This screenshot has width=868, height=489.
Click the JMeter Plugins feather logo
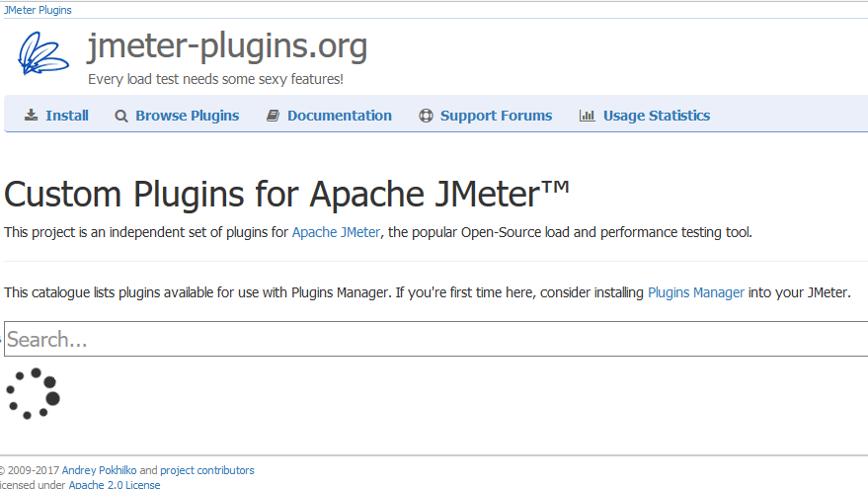click(x=43, y=53)
